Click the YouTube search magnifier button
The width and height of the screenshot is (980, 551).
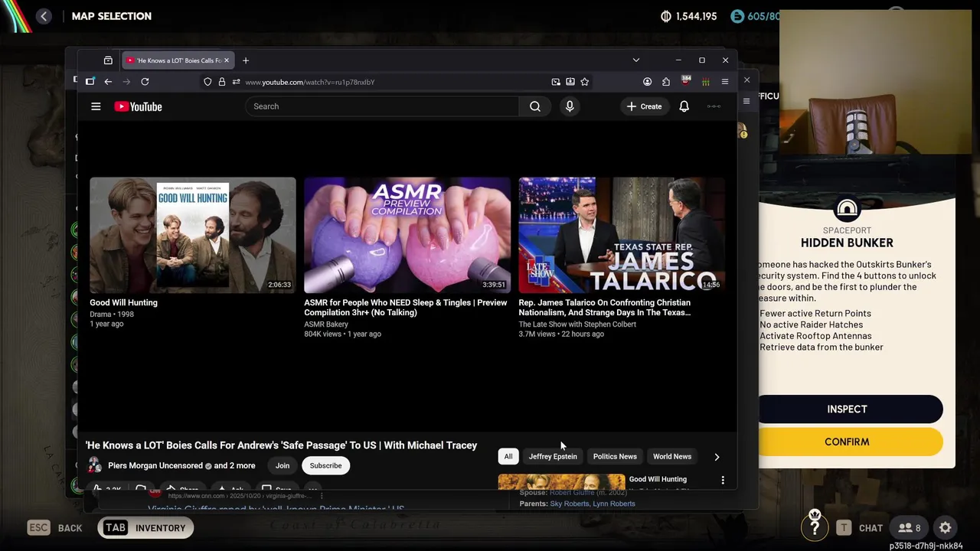(535, 106)
